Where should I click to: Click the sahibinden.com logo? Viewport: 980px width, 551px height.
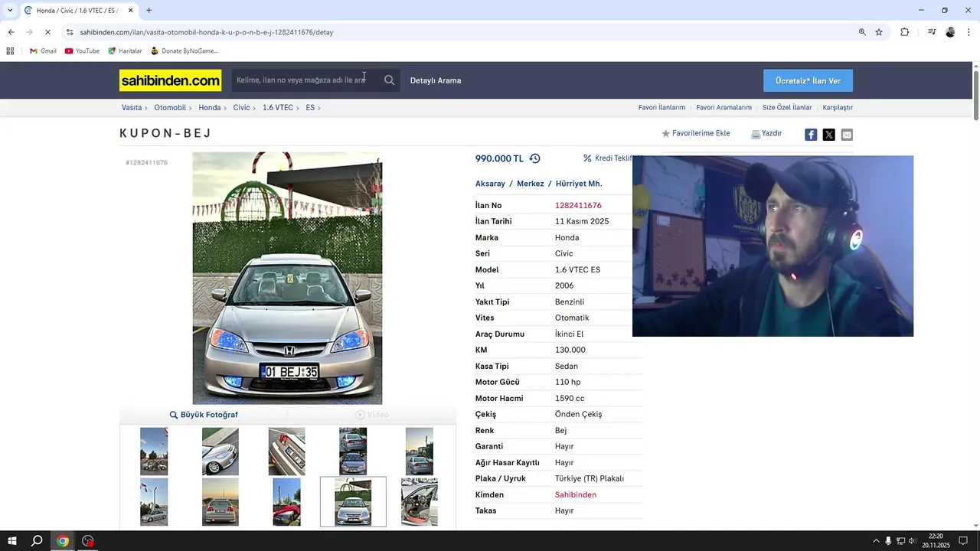(x=170, y=80)
